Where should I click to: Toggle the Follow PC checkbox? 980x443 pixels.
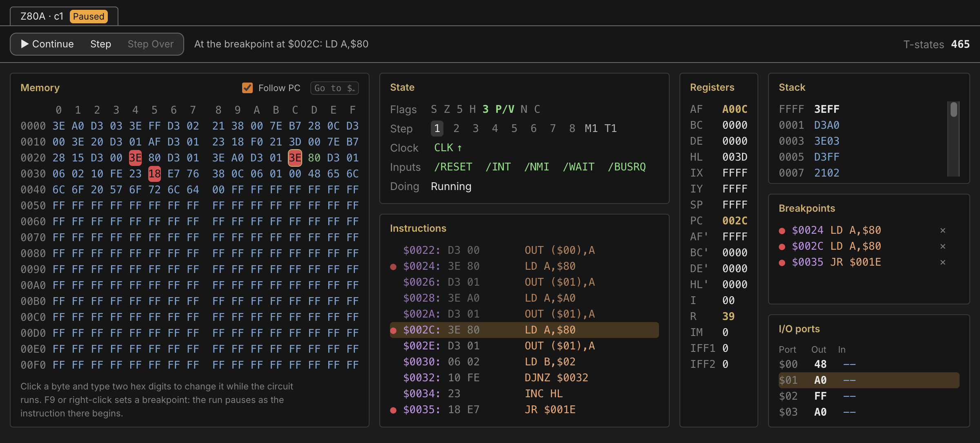[247, 88]
